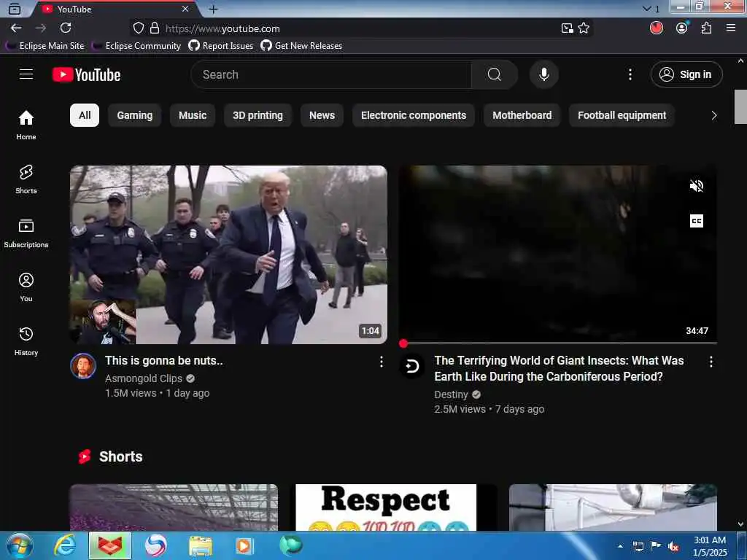
Task: Select the 3D printing filter chip
Action: click(258, 115)
